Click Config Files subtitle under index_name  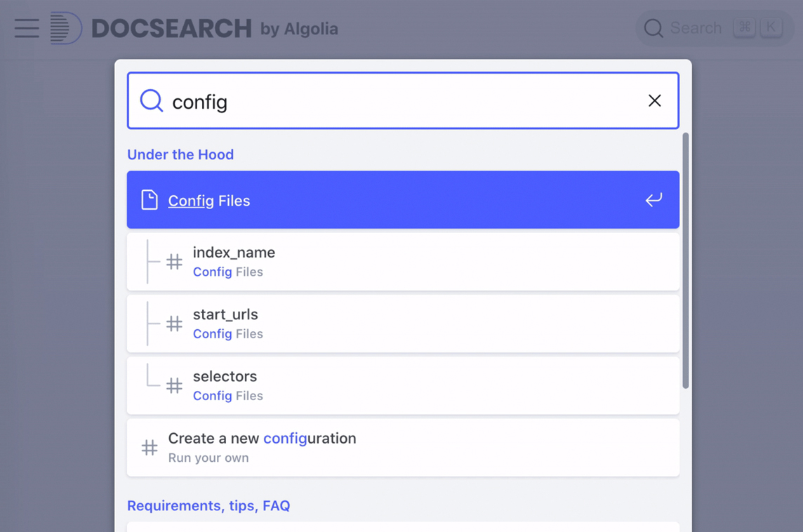[x=228, y=272]
